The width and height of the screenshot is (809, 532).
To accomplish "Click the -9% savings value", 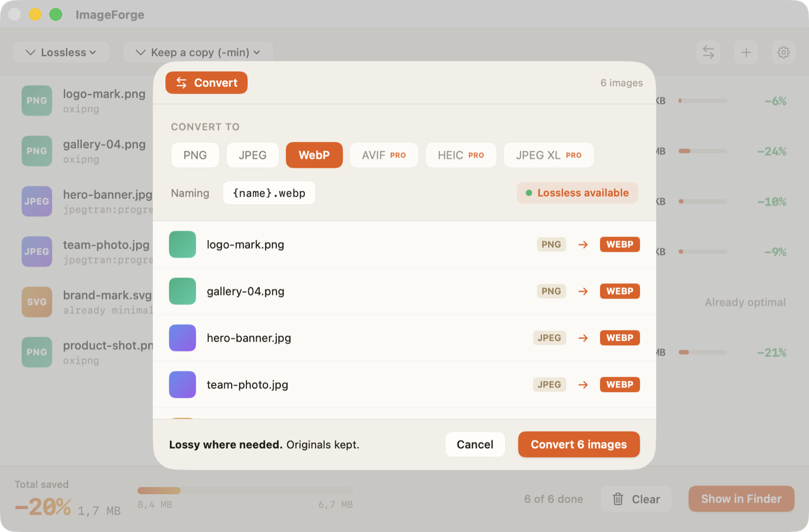I will coord(775,252).
